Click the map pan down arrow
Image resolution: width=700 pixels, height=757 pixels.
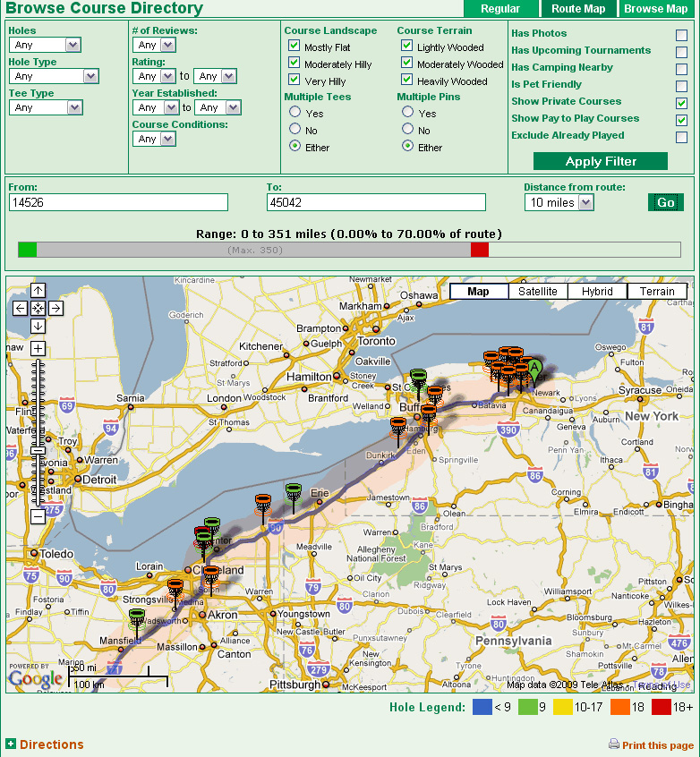pyautogui.click(x=38, y=326)
